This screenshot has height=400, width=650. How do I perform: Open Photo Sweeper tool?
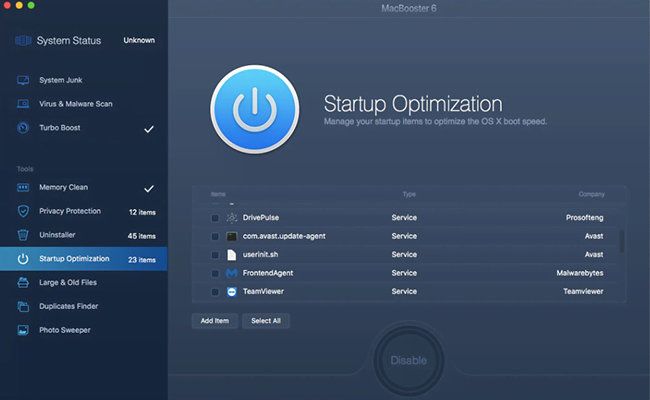click(84, 330)
